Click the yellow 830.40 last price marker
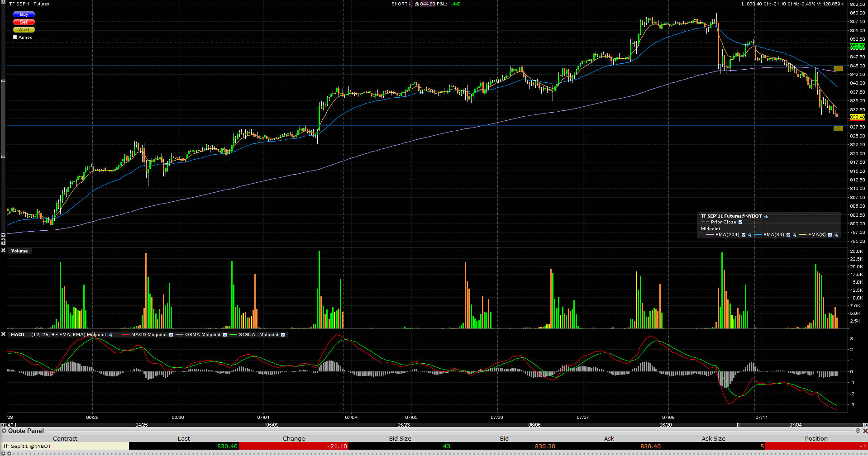The height and width of the screenshot is (456, 868). click(x=858, y=117)
